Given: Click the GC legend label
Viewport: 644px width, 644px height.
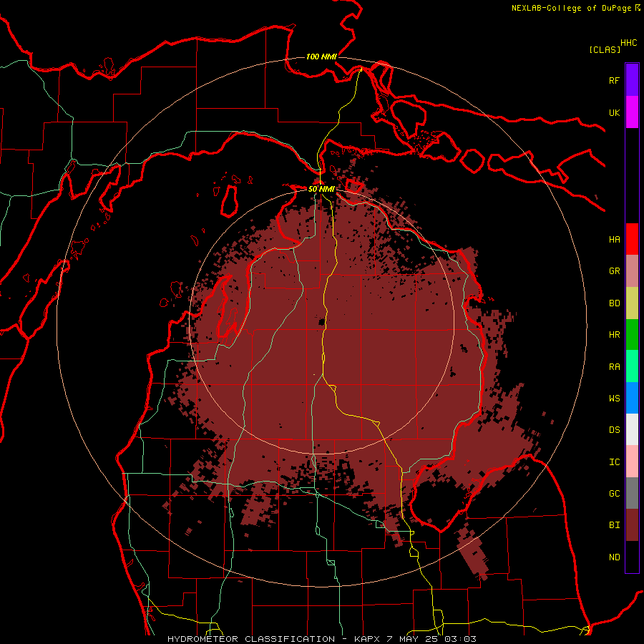Looking at the screenshot, I should (x=614, y=494).
